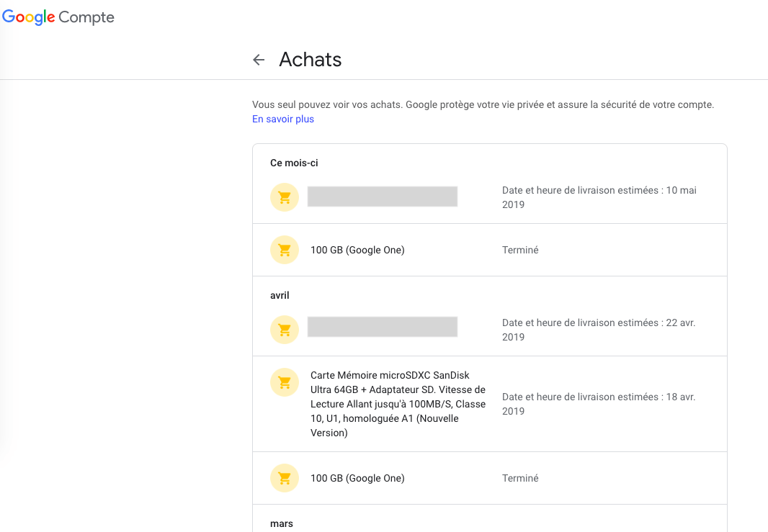
Task: Click Terminé status of April's Google One
Action: point(520,478)
